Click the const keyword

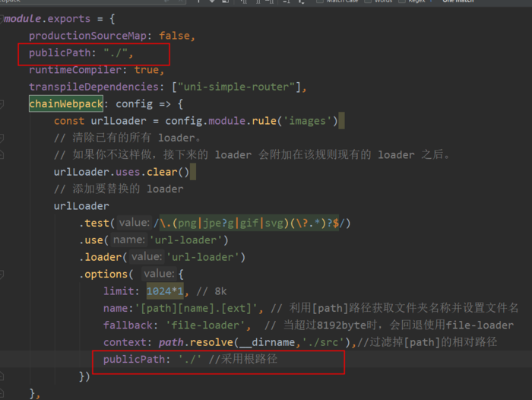click(69, 121)
